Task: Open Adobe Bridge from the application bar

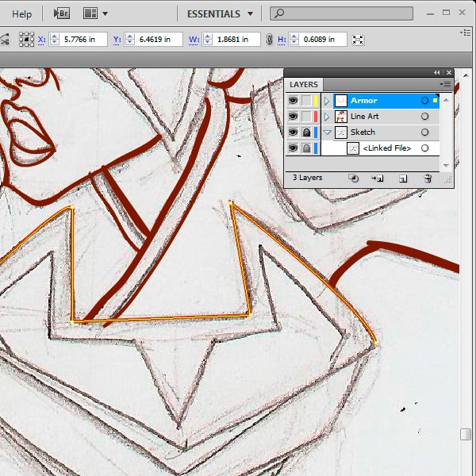Action: tap(60, 13)
